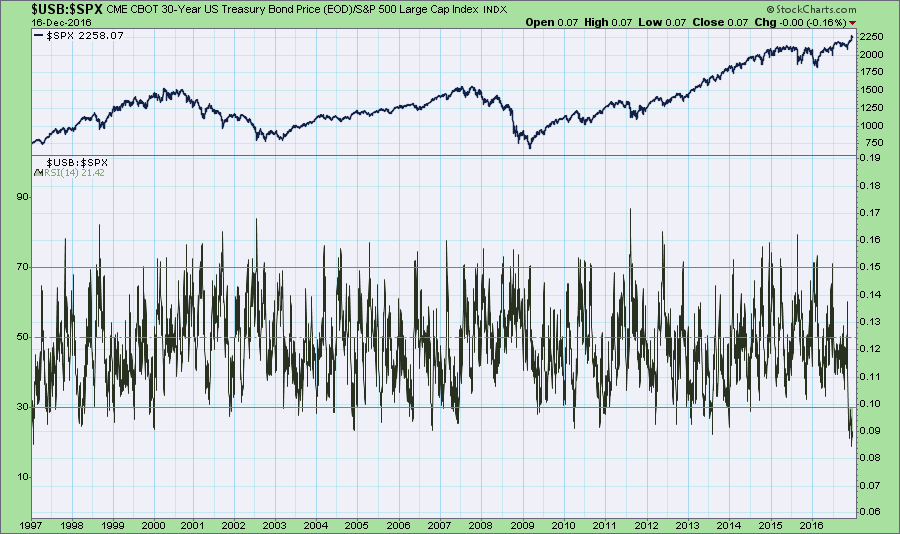Viewport: 900px width, 534px height.
Task: Click the 2250 price axis label
Action: tap(871, 36)
